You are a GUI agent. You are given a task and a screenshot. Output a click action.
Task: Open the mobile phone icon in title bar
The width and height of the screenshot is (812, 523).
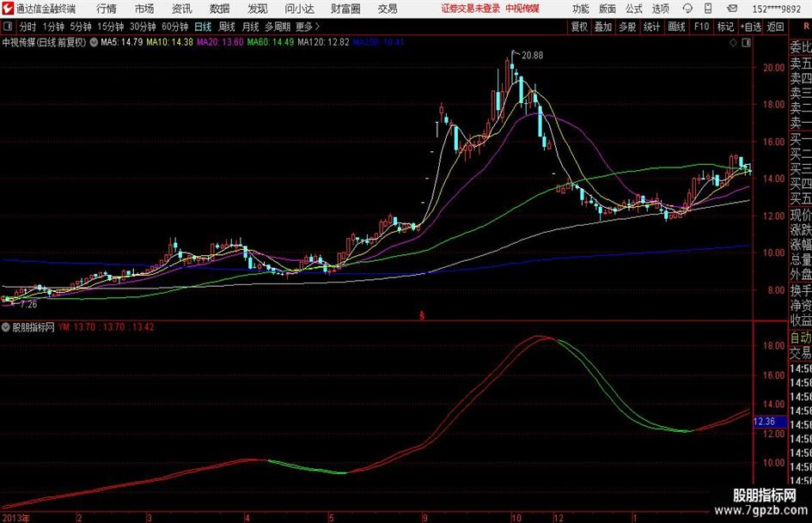[708, 9]
